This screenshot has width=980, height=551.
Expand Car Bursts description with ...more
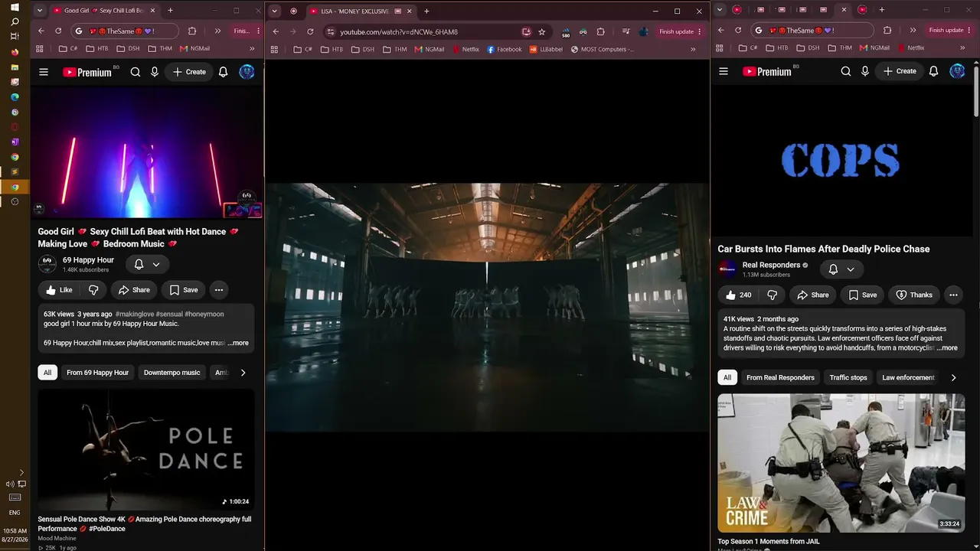click(947, 348)
